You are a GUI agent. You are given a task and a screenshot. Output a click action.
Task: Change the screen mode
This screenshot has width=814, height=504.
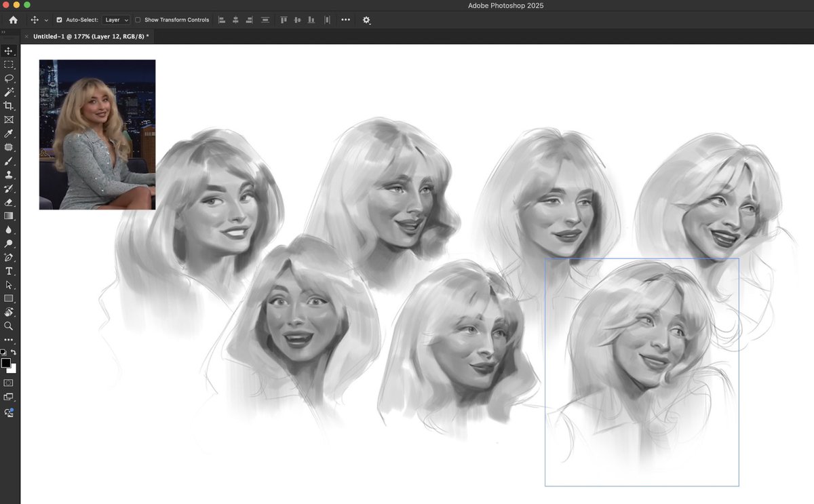(9, 397)
